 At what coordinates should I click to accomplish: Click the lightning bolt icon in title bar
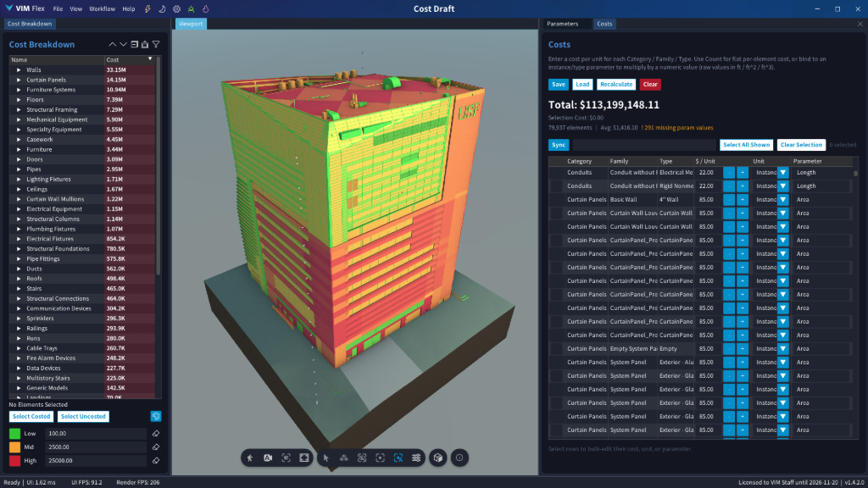tap(147, 8)
